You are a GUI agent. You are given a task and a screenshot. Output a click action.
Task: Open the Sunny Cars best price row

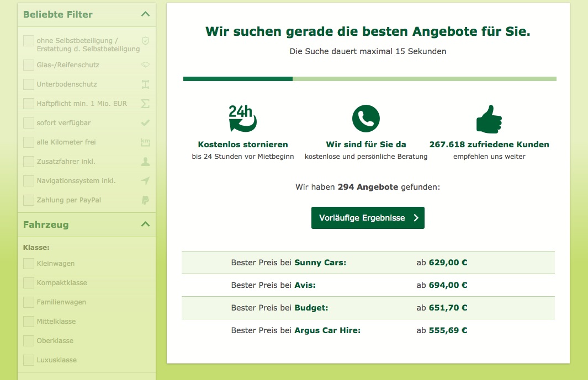pos(368,263)
